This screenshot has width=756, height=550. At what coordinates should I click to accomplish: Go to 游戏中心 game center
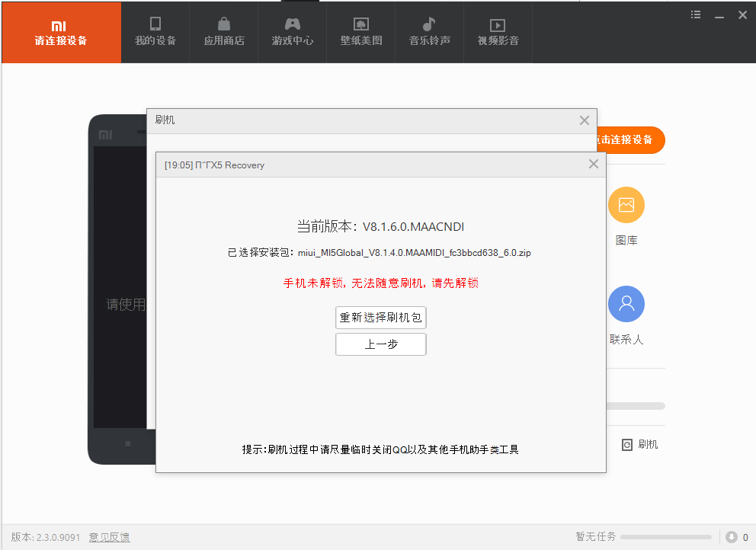(x=293, y=32)
